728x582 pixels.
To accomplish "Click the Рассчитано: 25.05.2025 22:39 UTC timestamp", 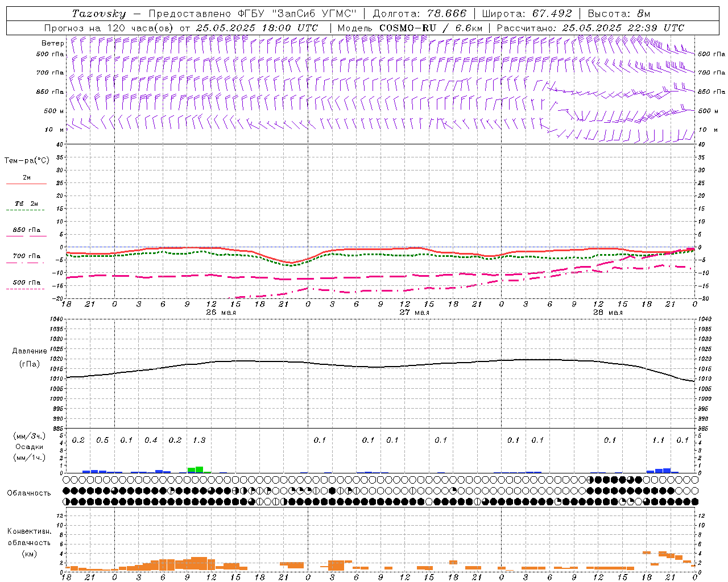I will [590, 28].
